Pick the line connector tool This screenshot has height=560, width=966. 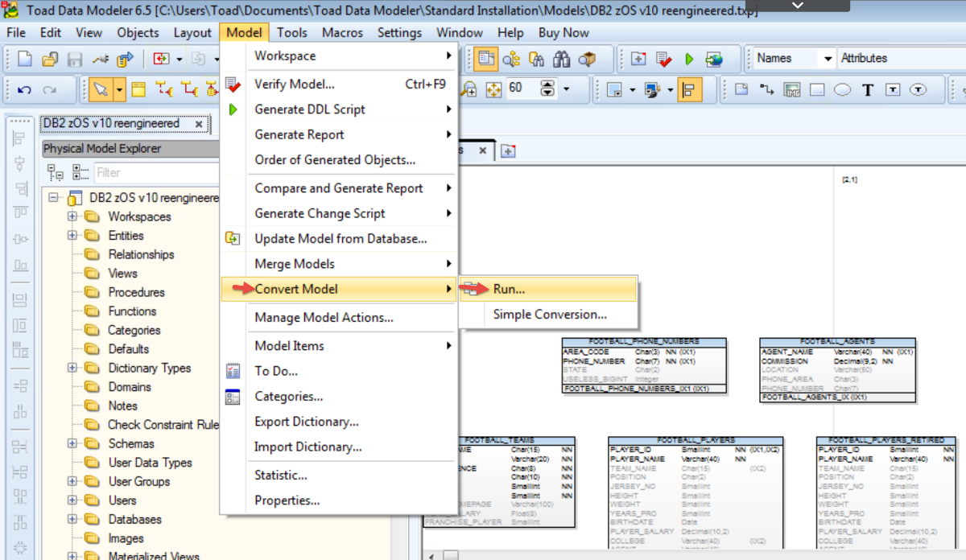pyautogui.click(x=766, y=89)
